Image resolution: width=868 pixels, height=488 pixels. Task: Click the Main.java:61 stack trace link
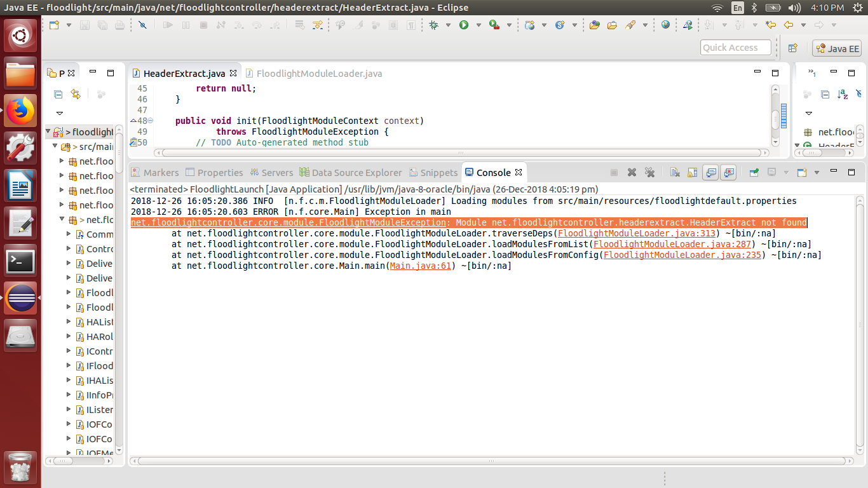pos(421,266)
